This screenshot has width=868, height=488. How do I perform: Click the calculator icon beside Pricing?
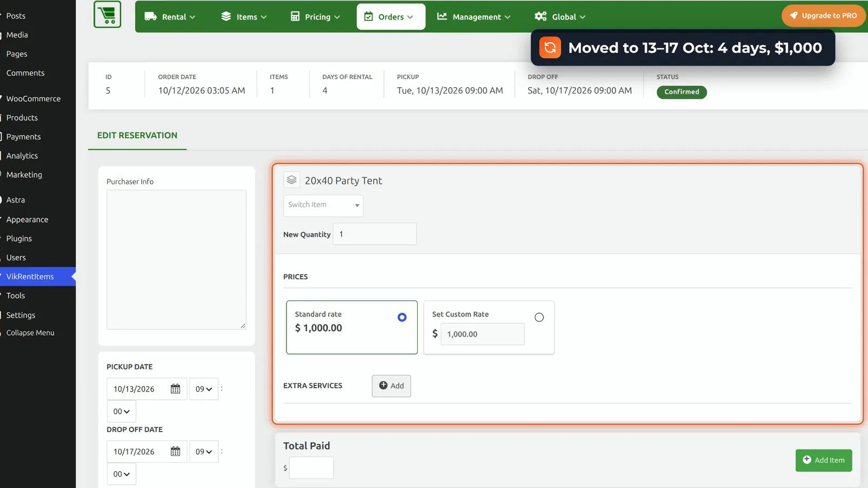click(295, 16)
